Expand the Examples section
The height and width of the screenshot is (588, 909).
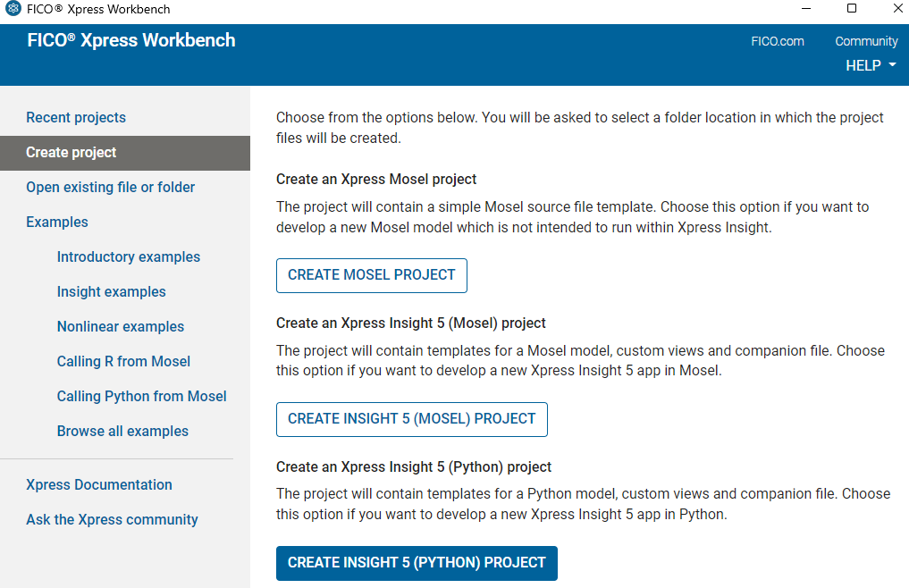click(57, 222)
